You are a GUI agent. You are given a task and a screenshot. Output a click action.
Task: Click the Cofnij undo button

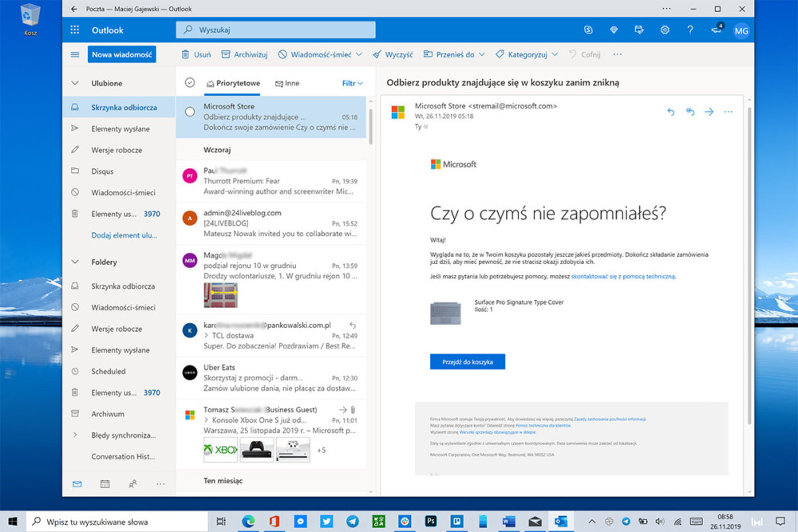(x=585, y=54)
